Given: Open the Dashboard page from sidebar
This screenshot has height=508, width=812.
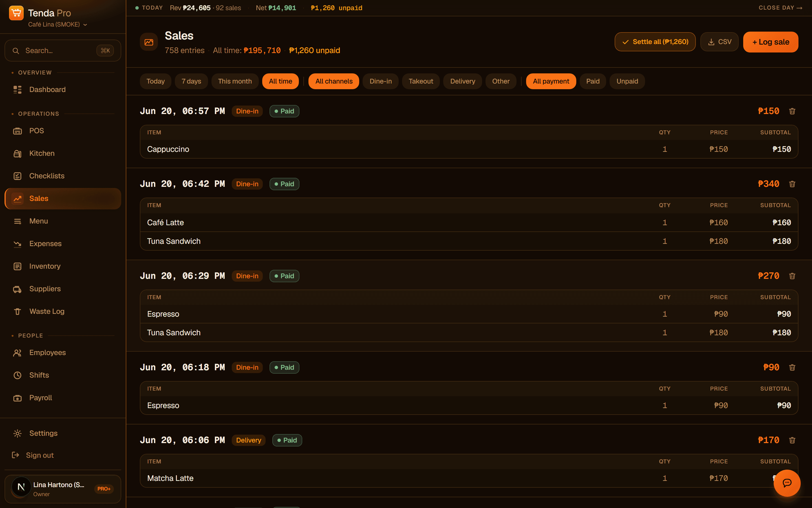Looking at the screenshot, I should [63, 89].
